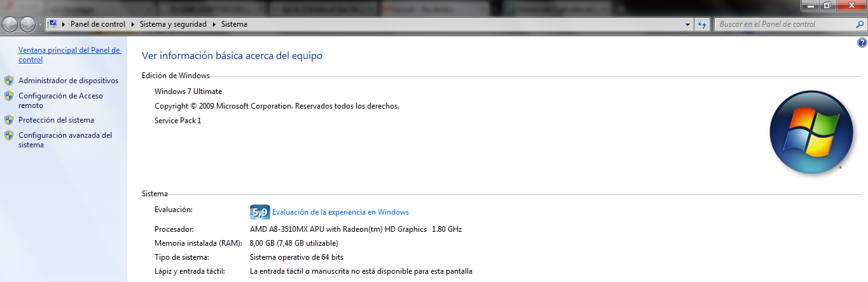The image size is (868, 282).
Task: Expand the arrow after Panel de control breadcrumb
Action: click(x=134, y=24)
